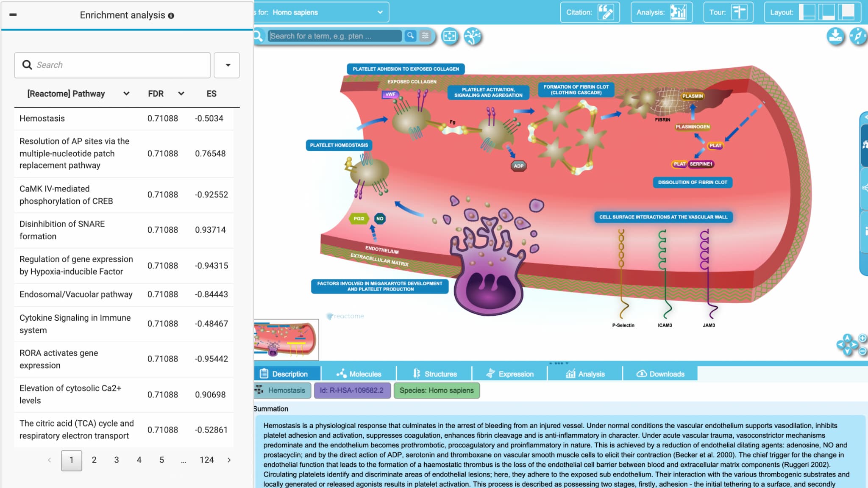The image size is (868, 488).
Task: Expand the [Reactome] Pathway column dropdown
Action: (x=126, y=94)
